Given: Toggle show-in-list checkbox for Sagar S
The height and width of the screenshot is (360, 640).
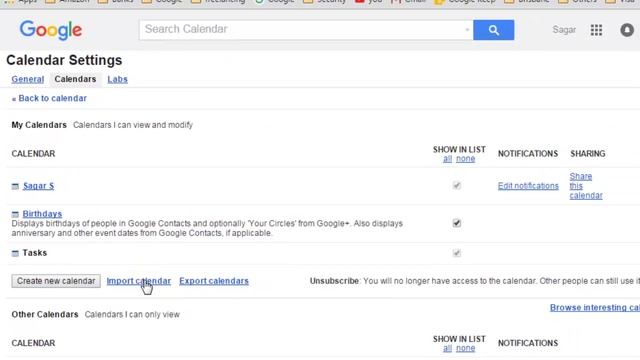Looking at the screenshot, I should click(457, 186).
